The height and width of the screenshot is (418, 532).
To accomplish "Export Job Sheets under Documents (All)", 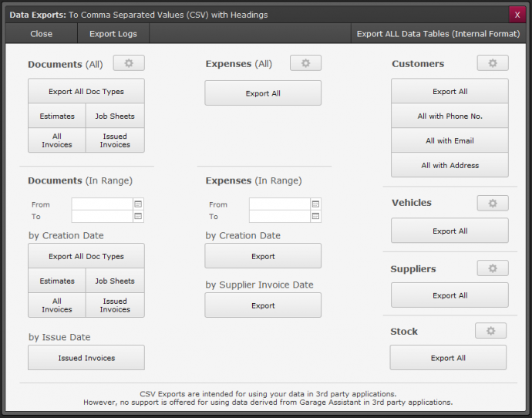I will pyautogui.click(x=115, y=116).
